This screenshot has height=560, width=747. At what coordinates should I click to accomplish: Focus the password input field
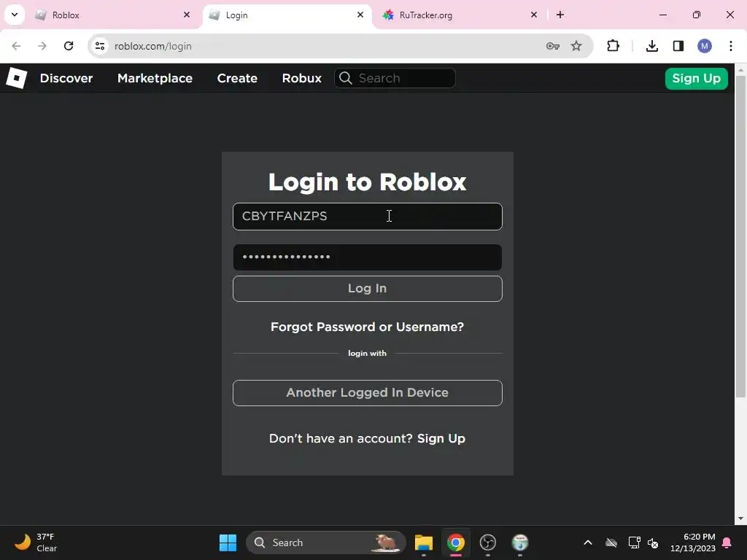(x=368, y=257)
